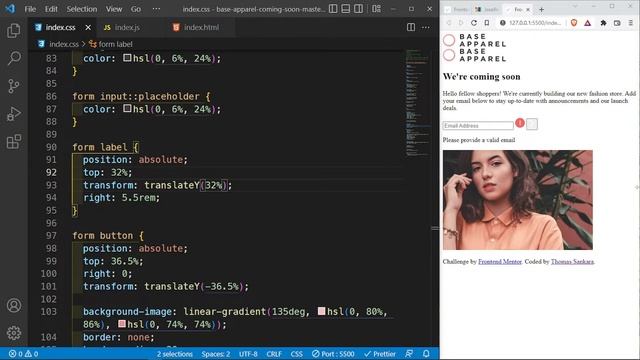
Task: Open the notifications bell in the status bar
Action: pos(426,354)
